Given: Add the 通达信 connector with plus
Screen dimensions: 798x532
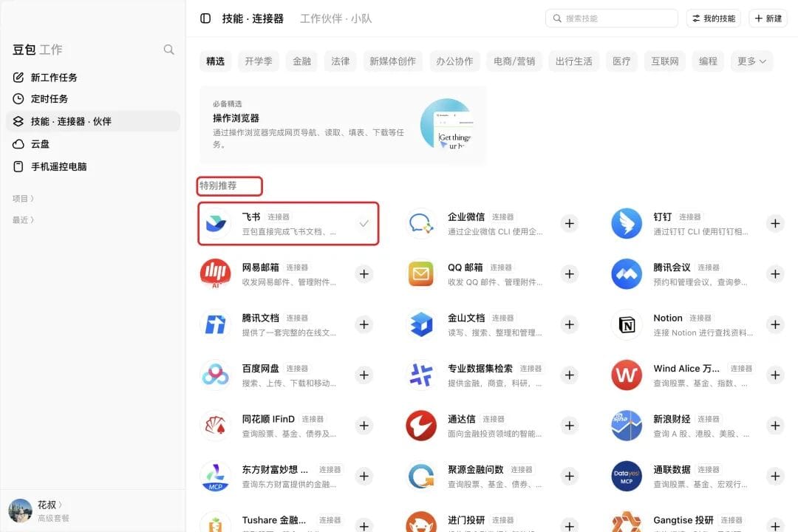Looking at the screenshot, I should pos(570,425).
